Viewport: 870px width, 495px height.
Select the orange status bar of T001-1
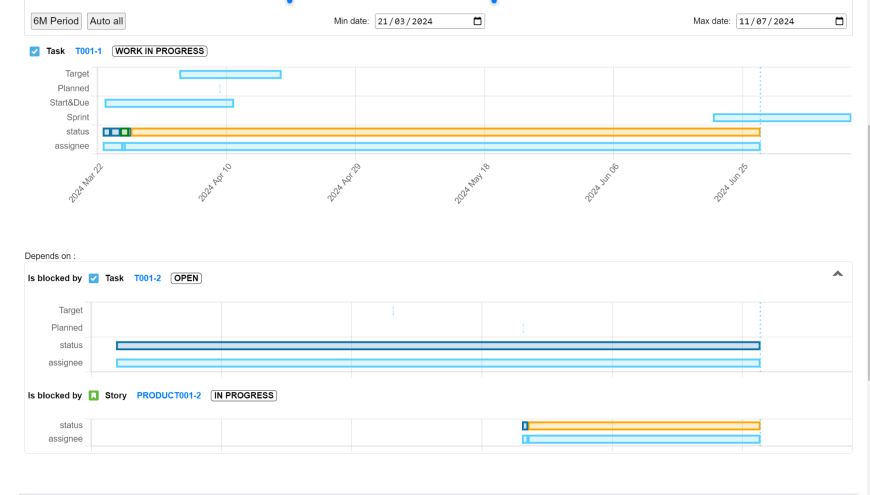click(445, 132)
